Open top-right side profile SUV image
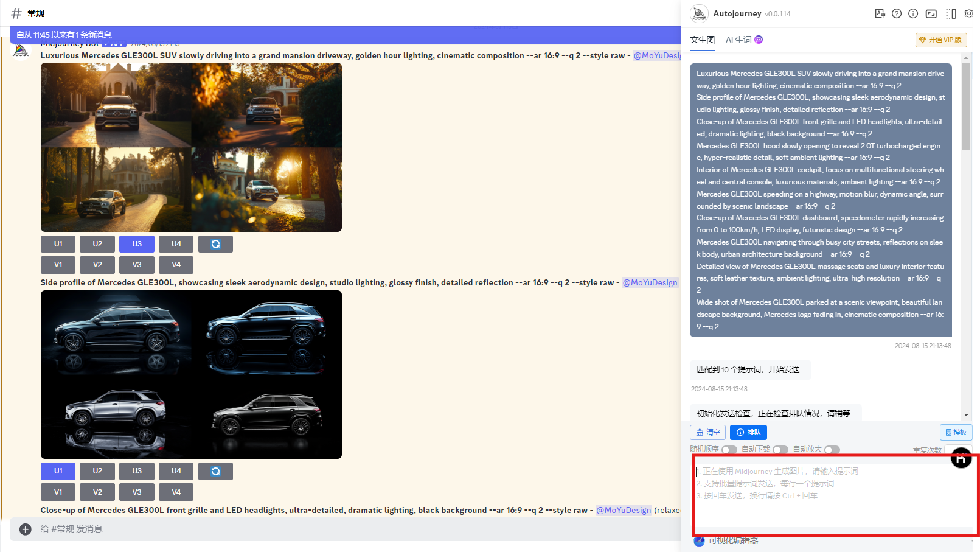 pos(266,332)
